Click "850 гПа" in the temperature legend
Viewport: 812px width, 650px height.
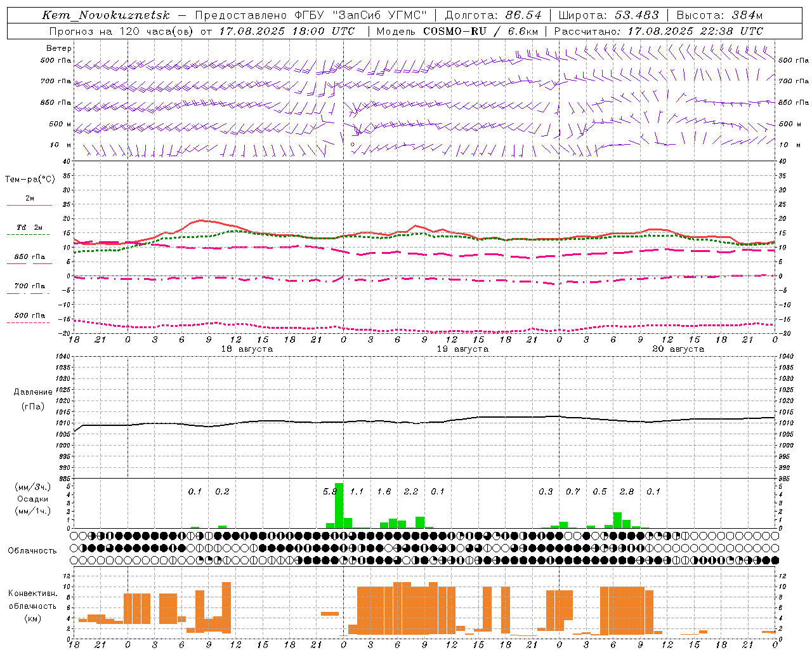pyautogui.click(x=30, y=256)
